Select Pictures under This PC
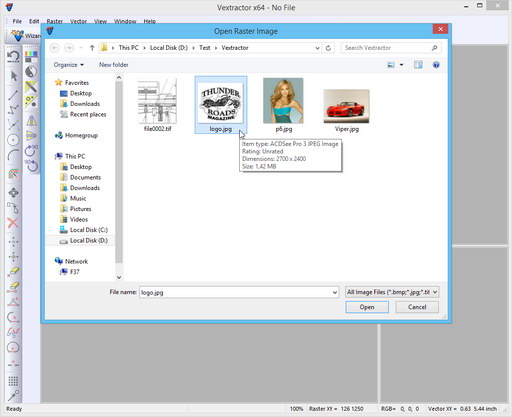Viewport: 512px width, 417px height. pos(80,209)
